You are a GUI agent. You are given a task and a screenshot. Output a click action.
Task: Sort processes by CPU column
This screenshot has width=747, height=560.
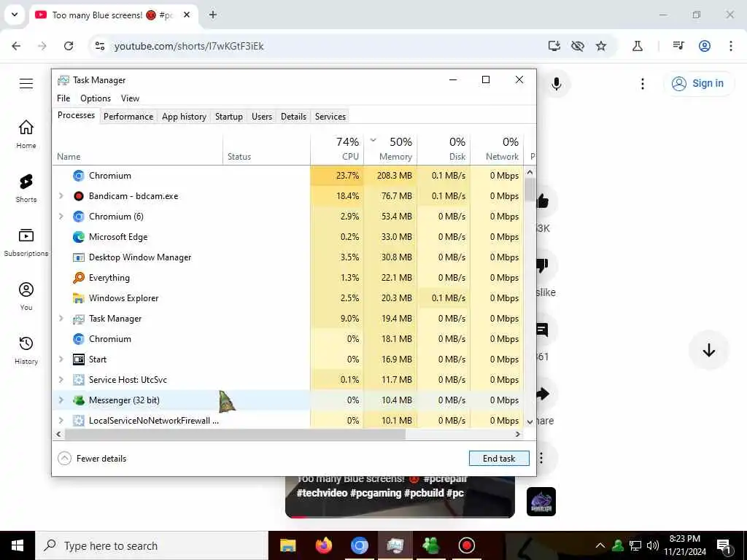tap(337, 149)
